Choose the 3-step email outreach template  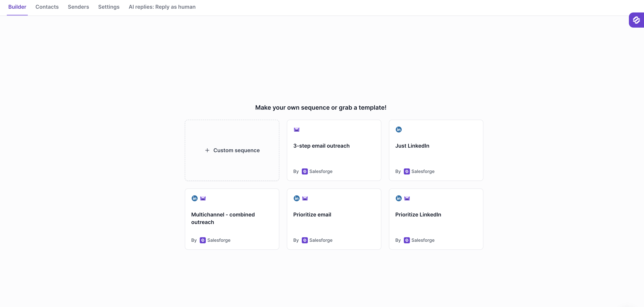click(321, 146)
